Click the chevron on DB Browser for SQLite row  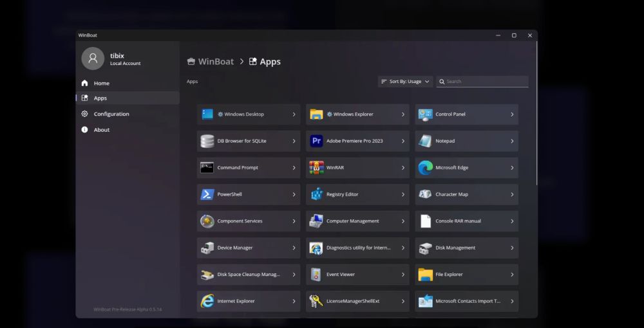pyautogui.click(x=294, y=141)
